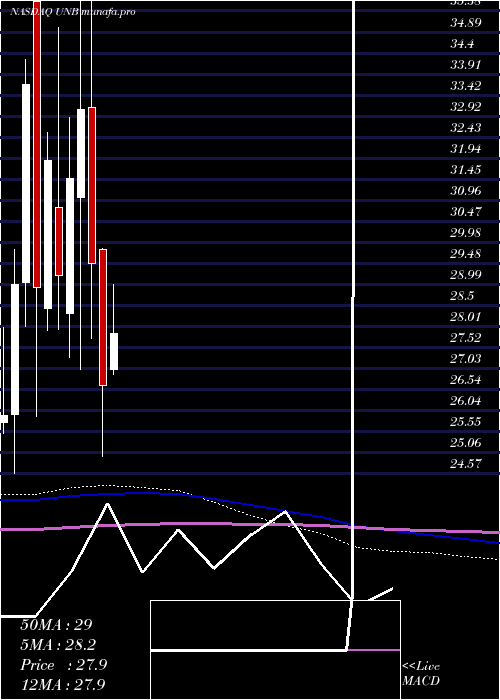Click the Price : 27.9 label
The height and width of the screenshot is (700, 500).
pyautogui.click(x=63, y=665)
